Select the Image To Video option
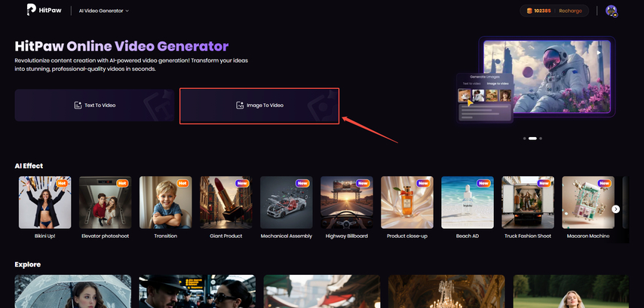The width and height of the screenshot is (644, 308). 259,105
